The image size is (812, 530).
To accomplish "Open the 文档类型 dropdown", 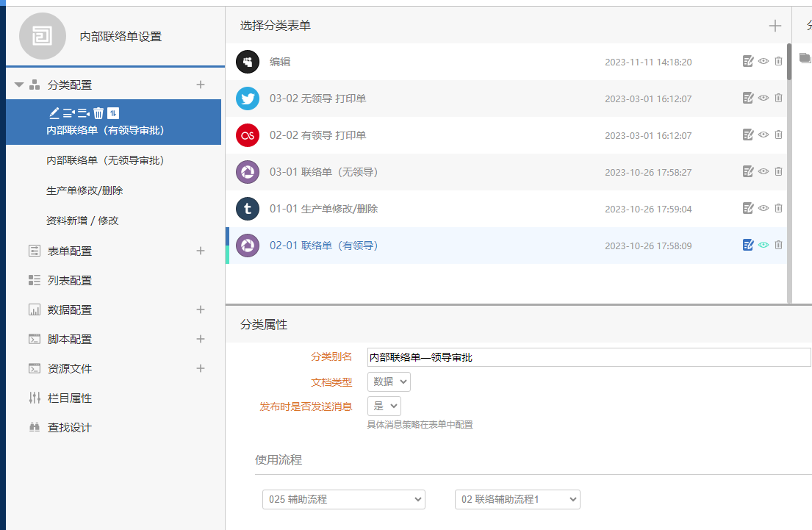I will pos(389,382).
